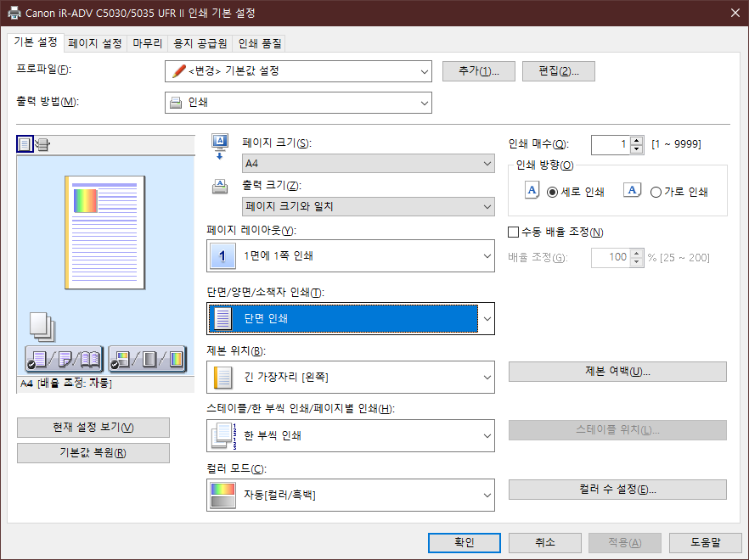
Task: Click the A4 [배율 조정: 자동] status text
Action: click(x=66, y=384)
